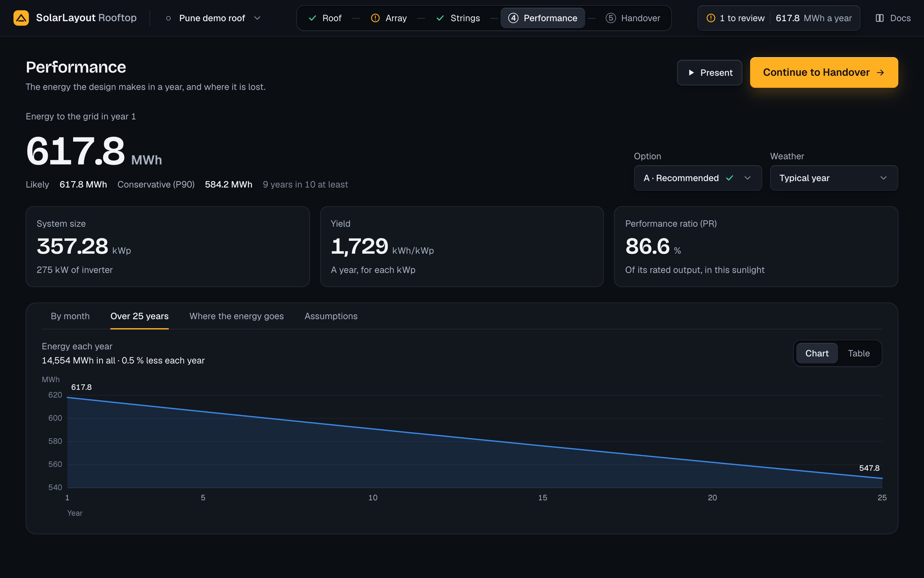Viewport: 924px width, 578px height.
Task: Click the 617.8 chart start point label
Action: point(81,387)
